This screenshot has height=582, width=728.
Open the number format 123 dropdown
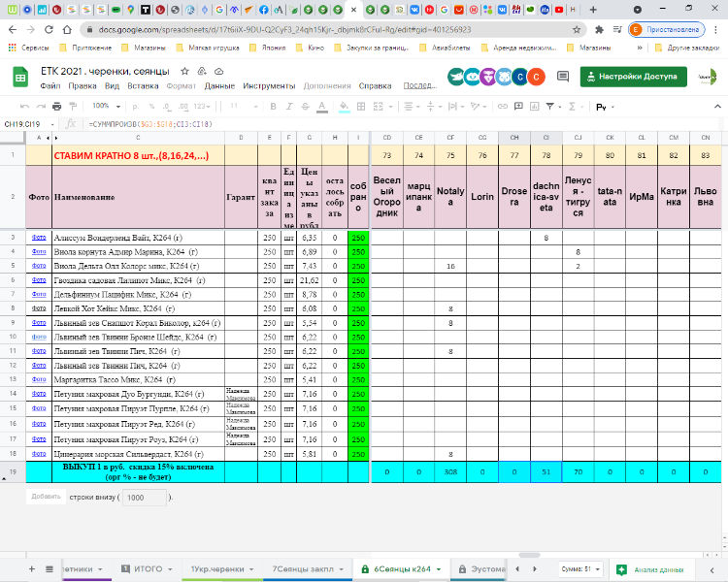pos(202,106)
